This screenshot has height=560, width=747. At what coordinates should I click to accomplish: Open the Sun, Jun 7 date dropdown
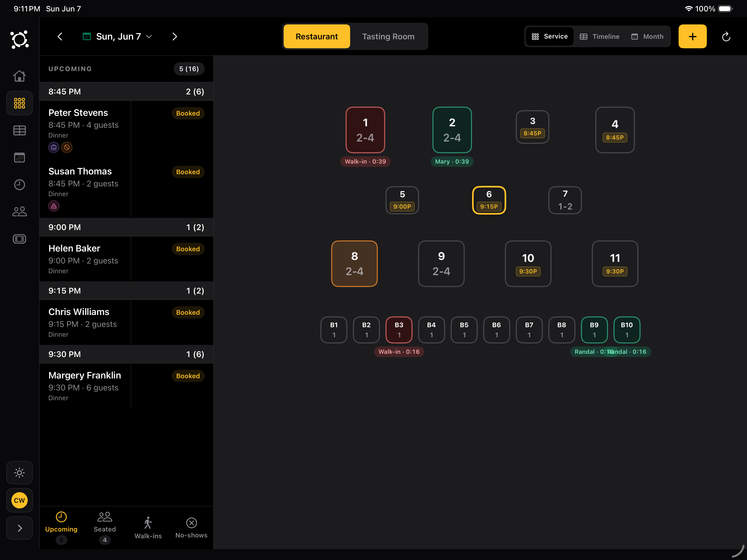click(x=117, y=36)
